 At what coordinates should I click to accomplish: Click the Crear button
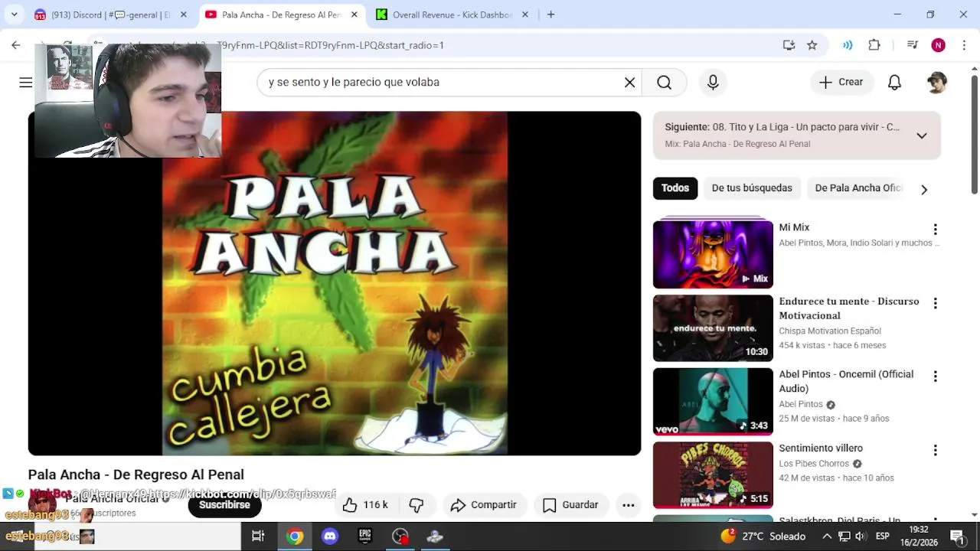[841, 83]
